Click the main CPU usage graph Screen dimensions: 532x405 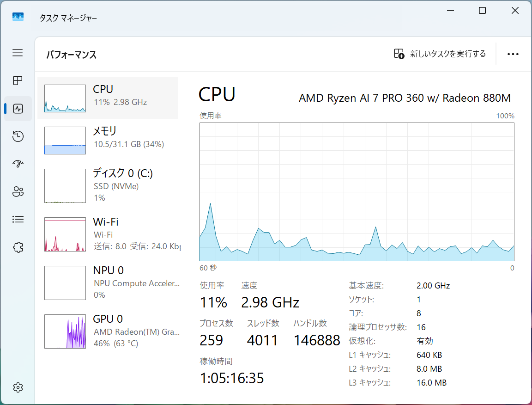[x=357, y=192]
